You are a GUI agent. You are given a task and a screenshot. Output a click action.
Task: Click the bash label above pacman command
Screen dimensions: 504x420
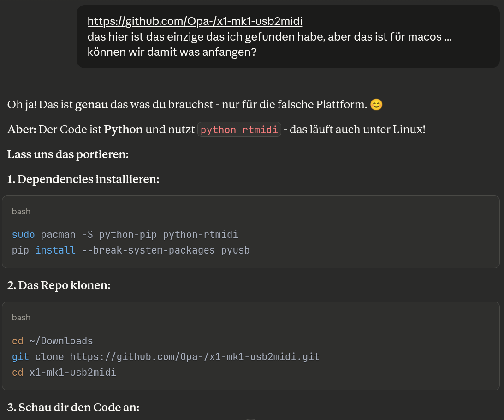click(21, 212)
